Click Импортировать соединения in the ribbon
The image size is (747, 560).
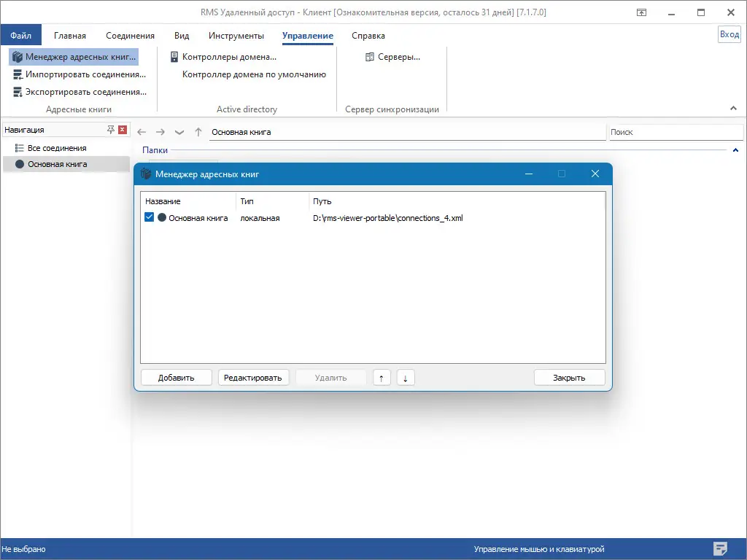[x=79, y=74]
